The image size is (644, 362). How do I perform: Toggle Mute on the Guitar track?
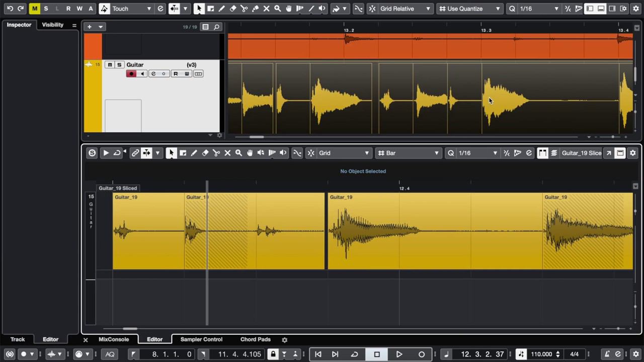coord(110,64)
